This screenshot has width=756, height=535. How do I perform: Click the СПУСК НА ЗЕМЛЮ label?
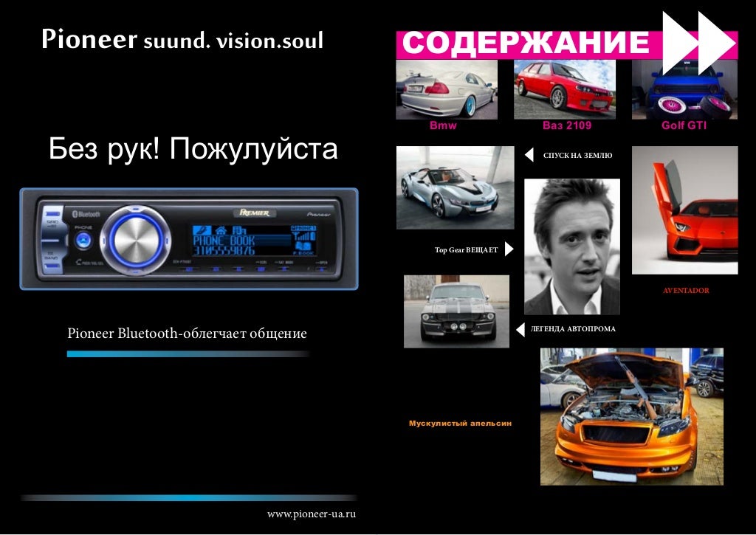click(x=577, y=155)
